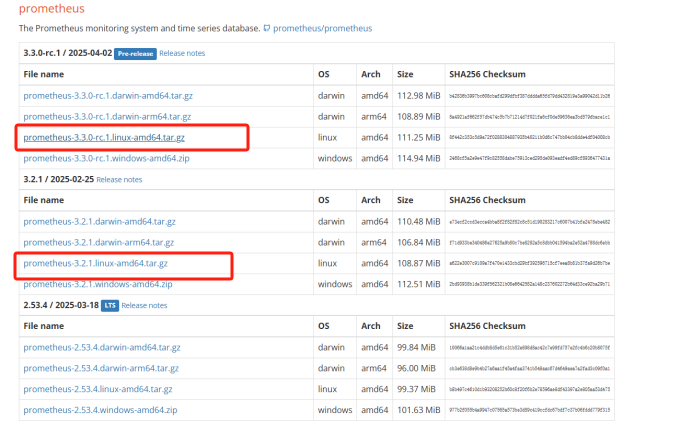The width and height of the screenshot is (692, 436).
Task: Click the 114.94 MiB size cell
Action: 418,158
